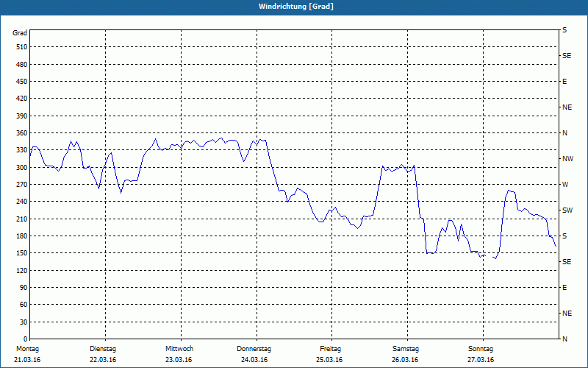This screenshot has height=368, width=588.
Task: Click the 90 degree axis label
Action: pyautogui.click(x=24, y=287)
